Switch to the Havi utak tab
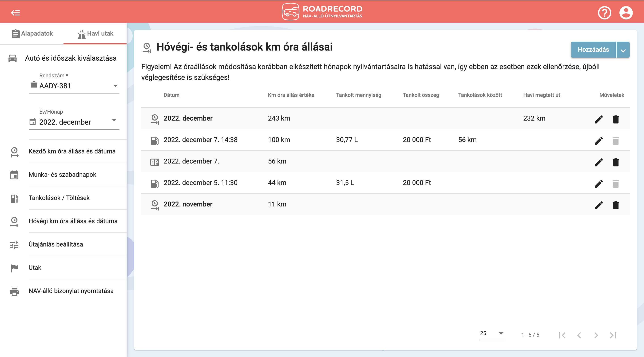Image resolution: width=644 pixels, height=357 pixels. point(95,34)
